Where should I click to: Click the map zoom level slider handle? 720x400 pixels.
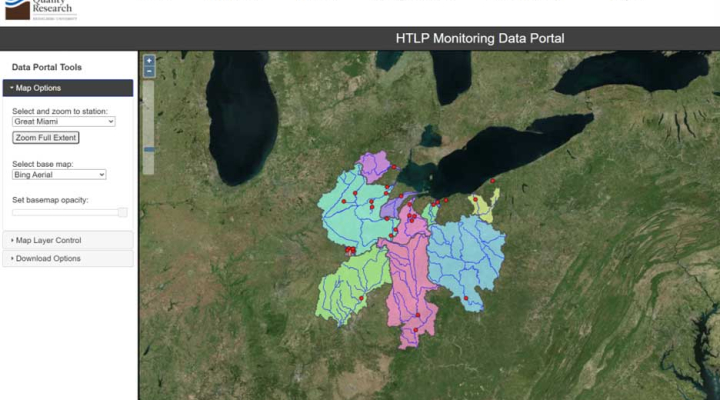(x=149, y=150)
